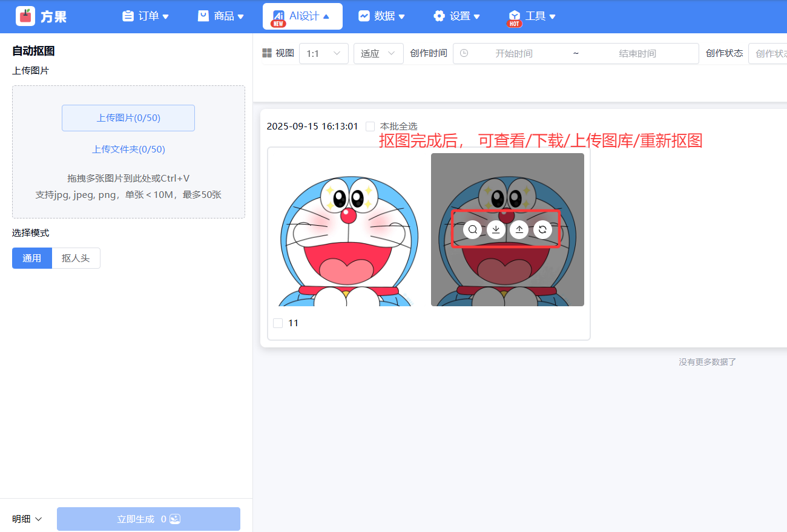Expand the 1:1 view ratio dropdown
This screenshot has width=787, height=532.
click(x=324, y=53)
